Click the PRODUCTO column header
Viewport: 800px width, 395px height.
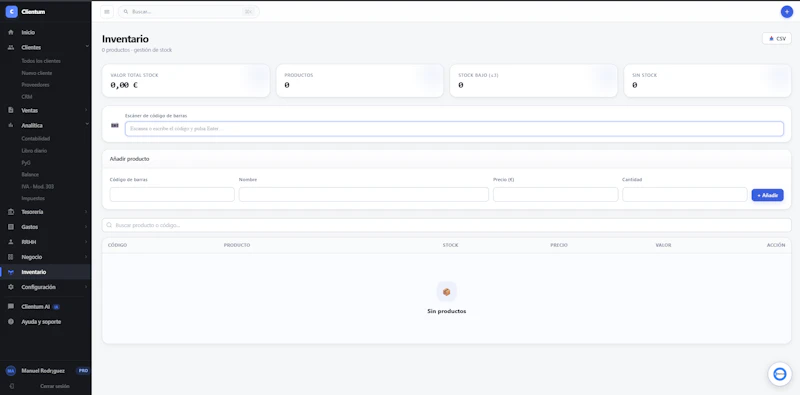tap(237, 245)
